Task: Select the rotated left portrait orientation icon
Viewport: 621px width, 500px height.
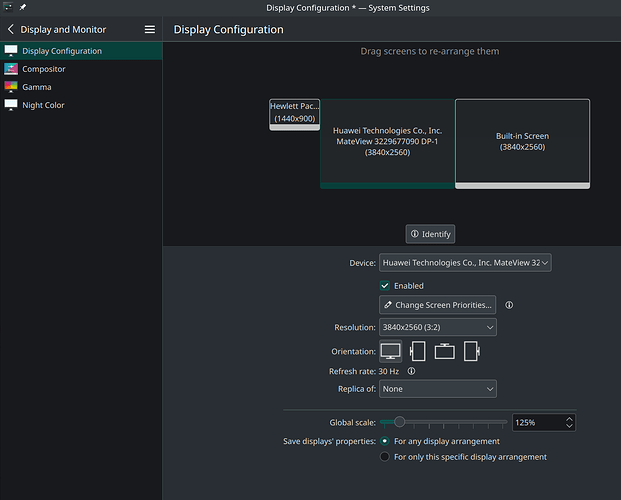Action: tap(417, 351)
